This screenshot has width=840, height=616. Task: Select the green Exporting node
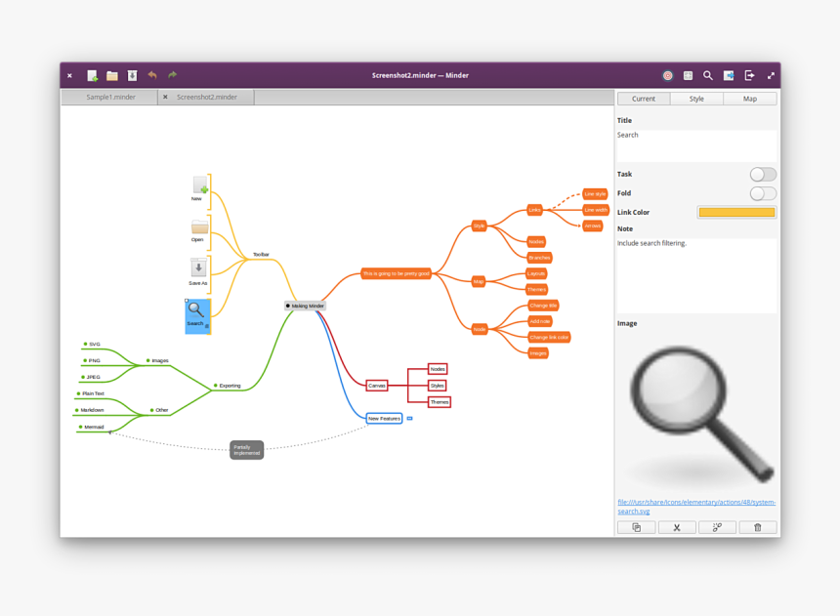(228, 386)
